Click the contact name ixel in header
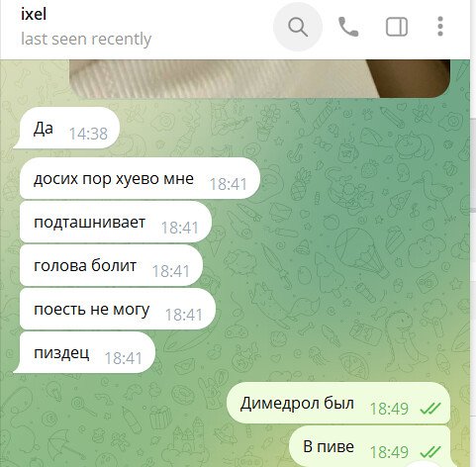The width and height of the screenshot is (476, 467). [x=34, y=14]
